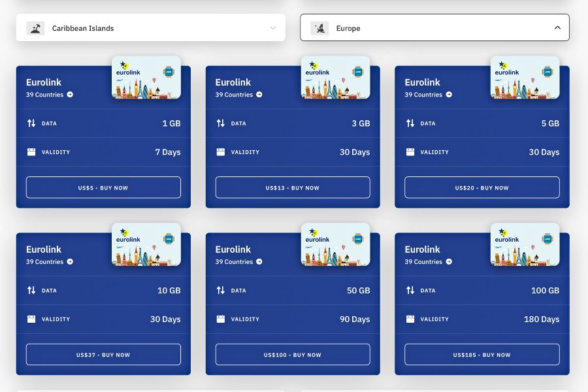Open 39 Countries arrow on 1 GB card
This screenshot has height=392, width=588.
tap(70, 95)
